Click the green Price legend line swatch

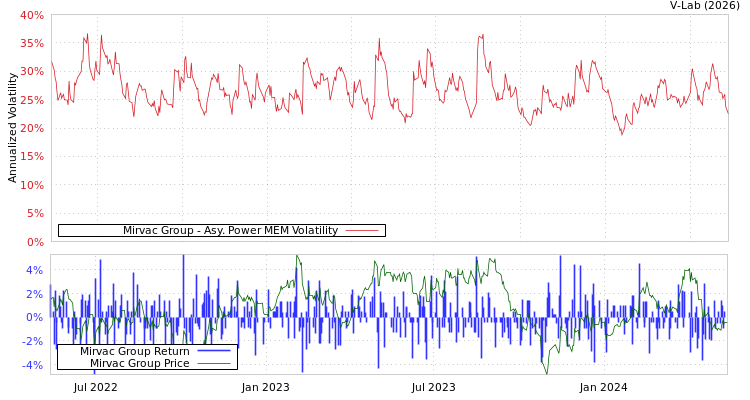(213, 363)
